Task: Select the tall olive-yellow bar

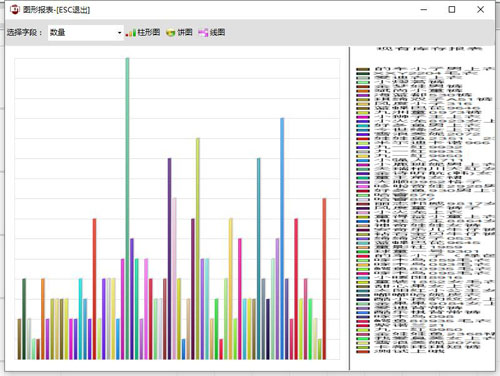Action: 198,249
